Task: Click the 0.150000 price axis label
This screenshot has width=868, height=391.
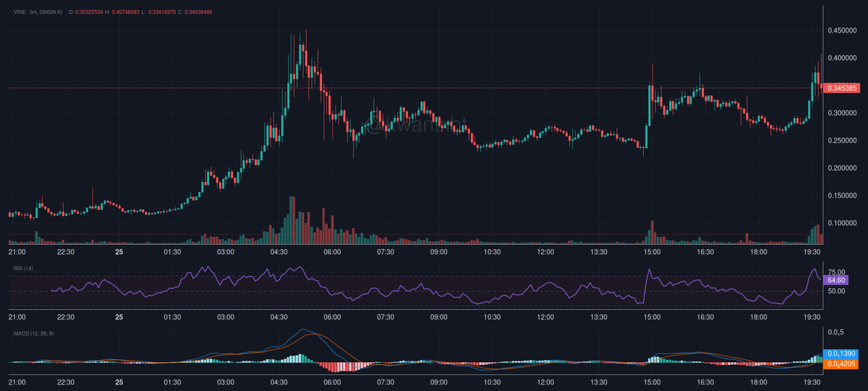Action: click(843, 195)
